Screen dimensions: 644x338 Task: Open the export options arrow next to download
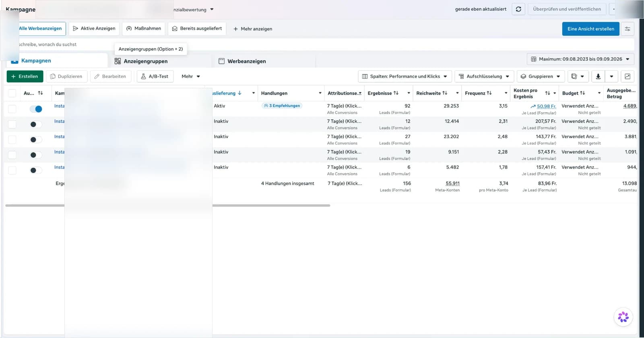[611, 76]
